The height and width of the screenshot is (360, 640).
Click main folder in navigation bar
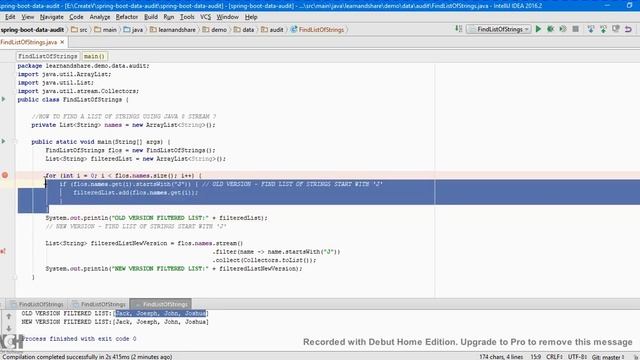(105, 29)
